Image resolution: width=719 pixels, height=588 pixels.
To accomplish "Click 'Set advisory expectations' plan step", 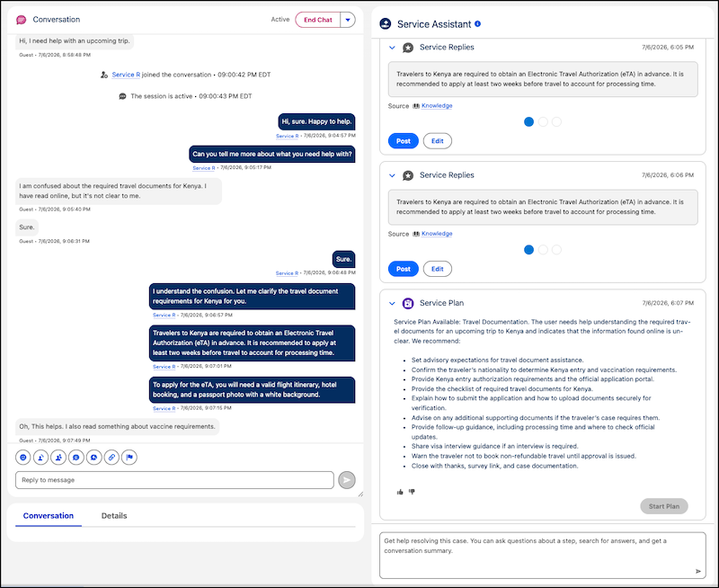I will pyautogui.click(x=498, y=360).
